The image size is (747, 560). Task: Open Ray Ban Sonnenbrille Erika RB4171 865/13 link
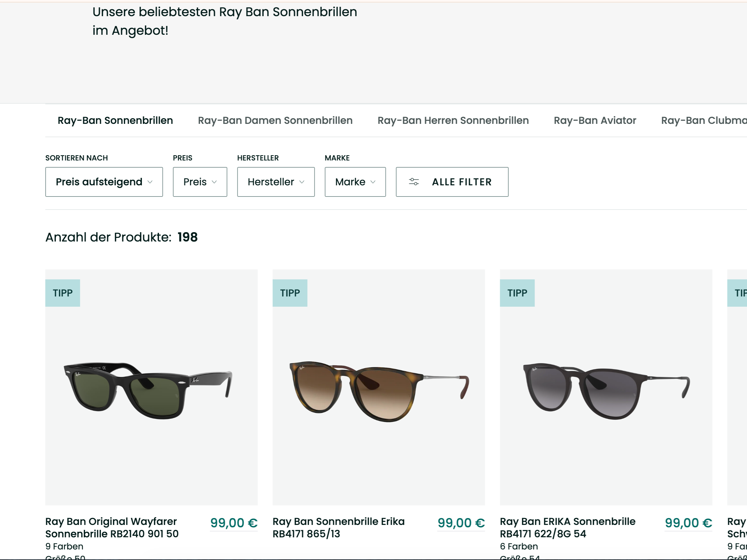338,528
